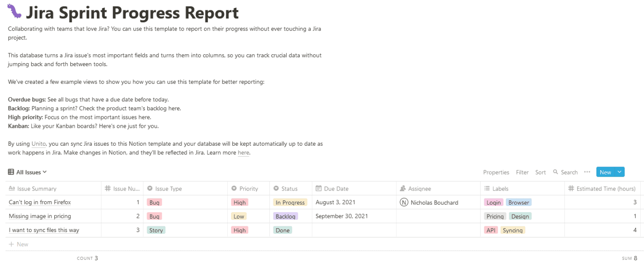Click the Due Date column header
This screenshot has height=272, width=644.
(354, 189)
